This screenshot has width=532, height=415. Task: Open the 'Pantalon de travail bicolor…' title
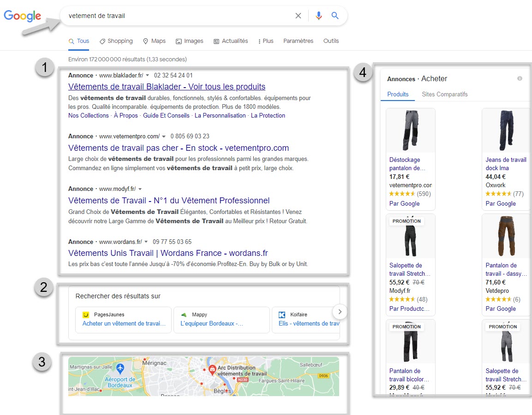[409, 375]
